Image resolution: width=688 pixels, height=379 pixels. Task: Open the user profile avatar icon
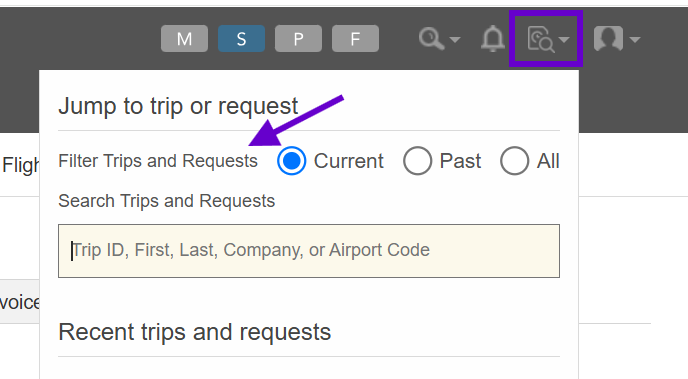pyautogui.click(x=608, y=38)
